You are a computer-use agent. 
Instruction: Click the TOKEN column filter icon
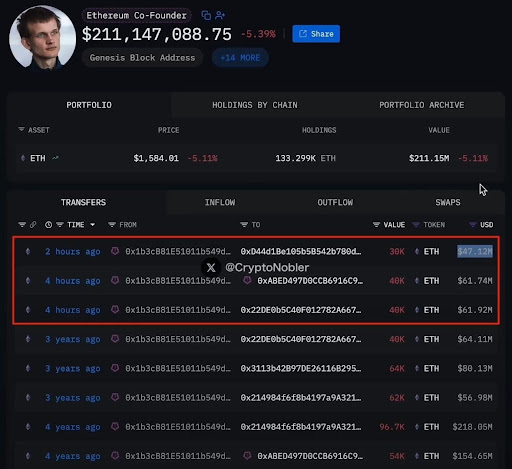(x=416, y=225)
